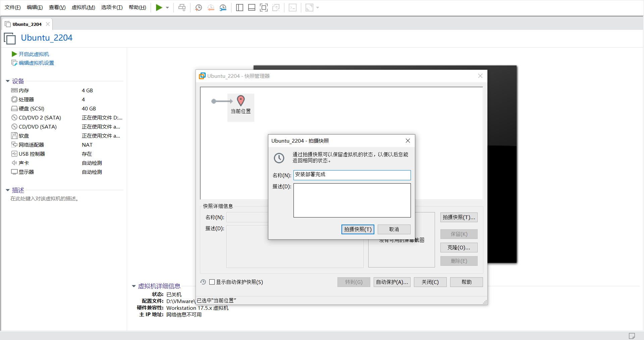Click the stretch guest display toolbar icon
This screenshot has height=340, width=644.
pos(309,7)
